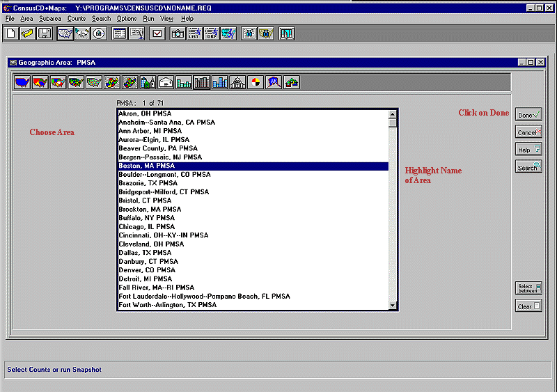Click the red-yellow circle geography icon

click(x=256, y=83)
